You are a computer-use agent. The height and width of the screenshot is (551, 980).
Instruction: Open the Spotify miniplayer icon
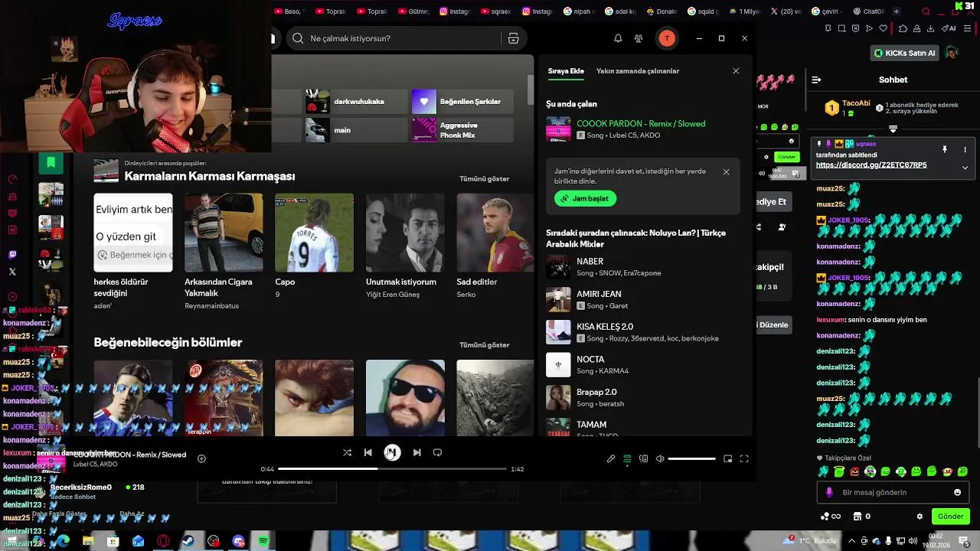pyautogui.click(x=727, y=459)
